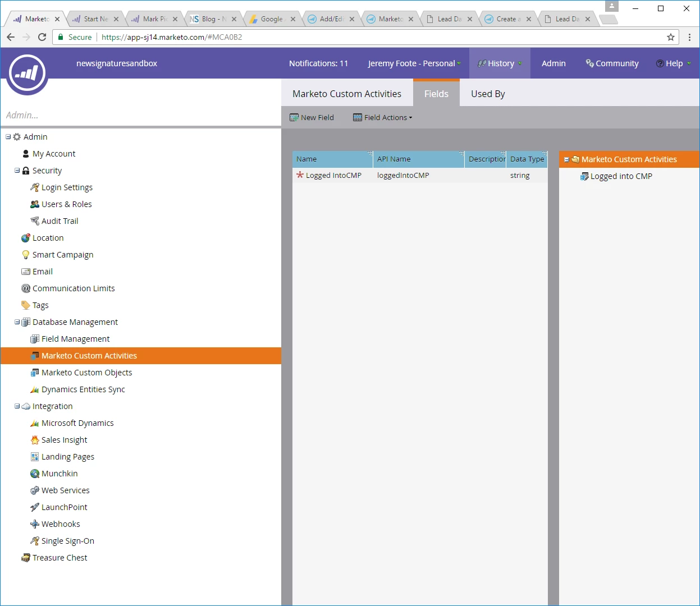Click the Users & Roles people icon
The image size is (700, 606).
point(35,204)
